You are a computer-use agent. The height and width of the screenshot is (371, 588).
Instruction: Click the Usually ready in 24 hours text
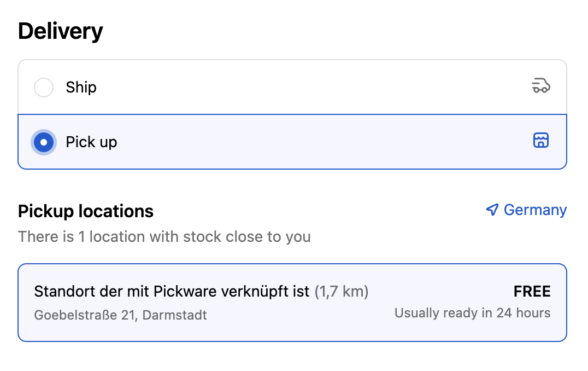472,314
